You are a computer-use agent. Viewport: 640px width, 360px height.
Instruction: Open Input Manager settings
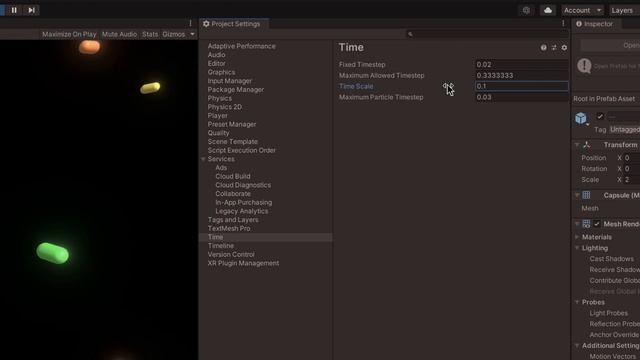coord(230,81)
